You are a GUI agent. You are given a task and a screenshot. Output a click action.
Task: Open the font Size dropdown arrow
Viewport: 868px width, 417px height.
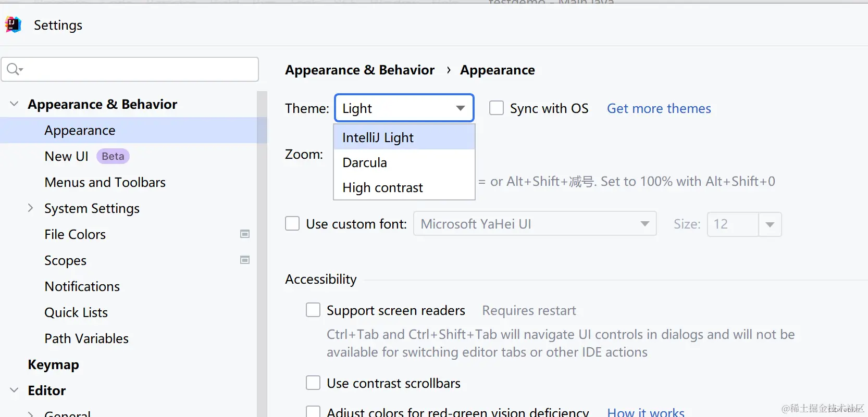pyautogui.click(x=770, y=224)
